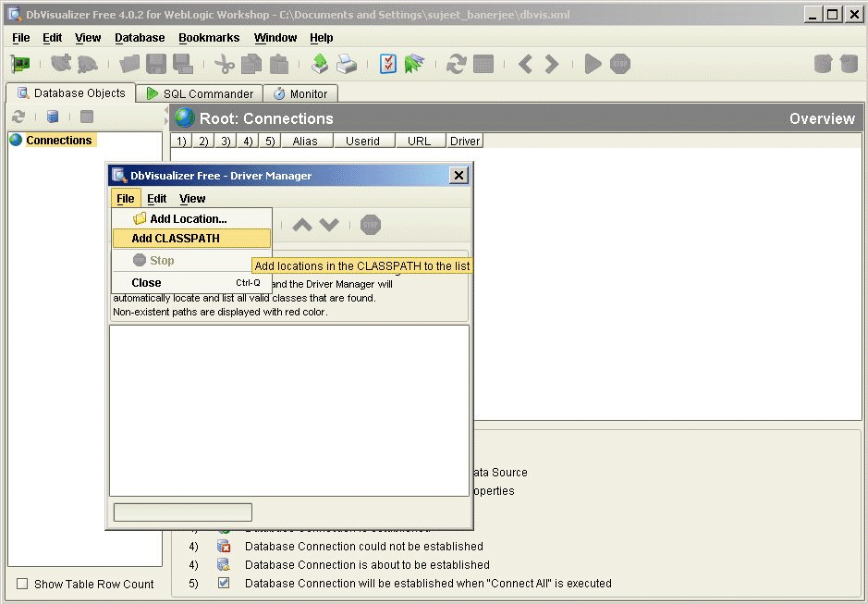
Task: Click the Forward arrow in main toolbar
Action: 551,64
